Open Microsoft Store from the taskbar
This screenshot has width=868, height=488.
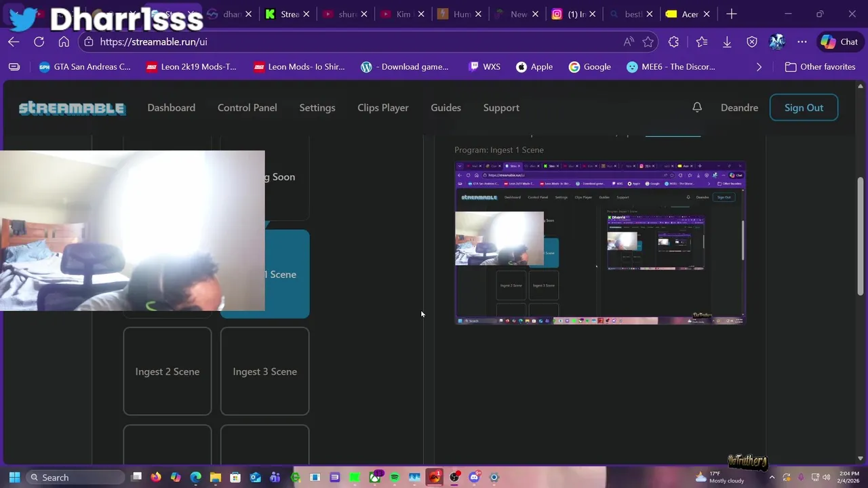pyautogui.click(x=235, y=477)
